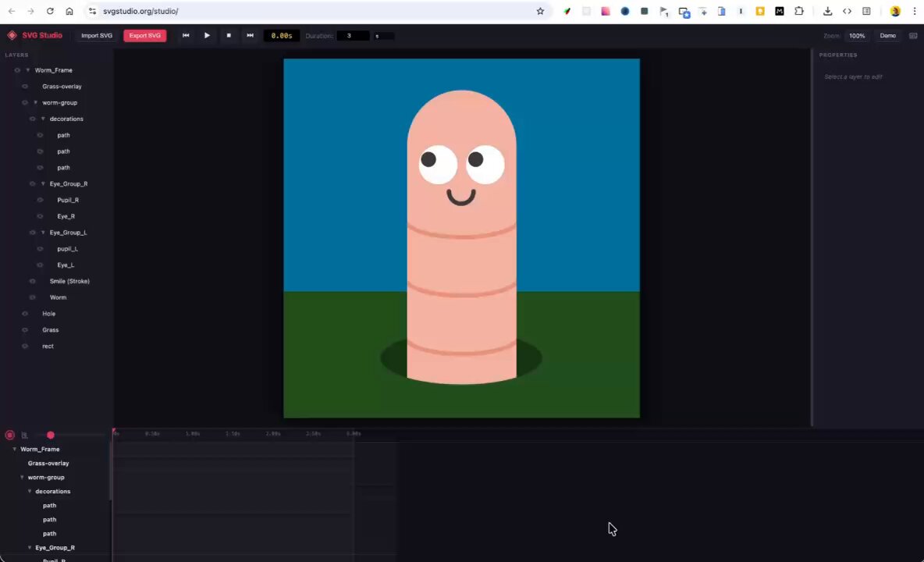
Task: Start playback with the Play button
Action: (207, 35)
